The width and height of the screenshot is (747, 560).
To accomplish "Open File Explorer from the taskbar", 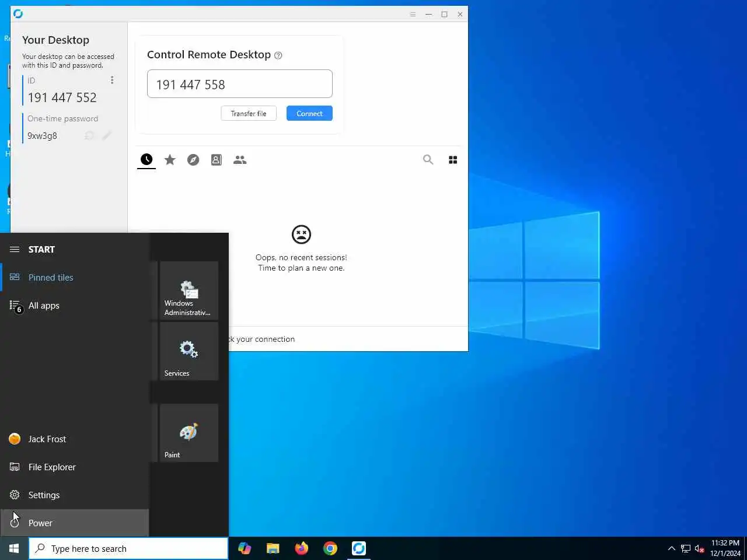I will pos(273,548).
